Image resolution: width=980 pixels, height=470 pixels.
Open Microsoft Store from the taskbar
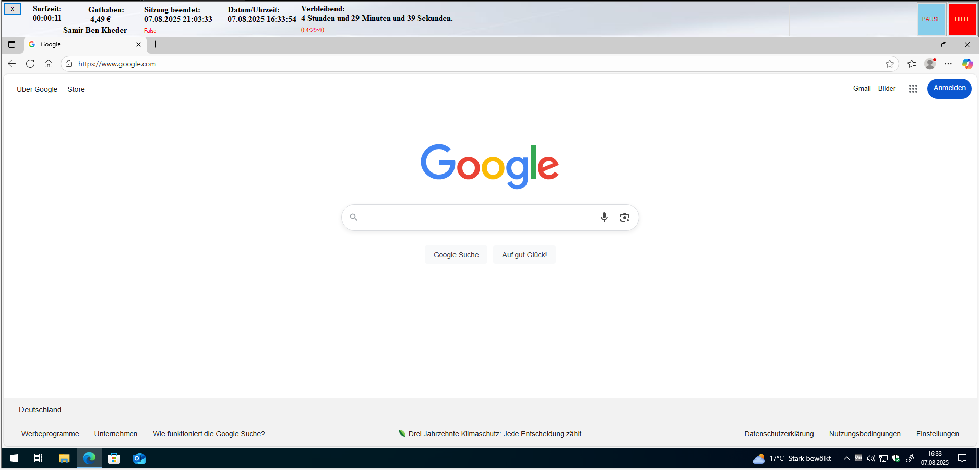114,458
